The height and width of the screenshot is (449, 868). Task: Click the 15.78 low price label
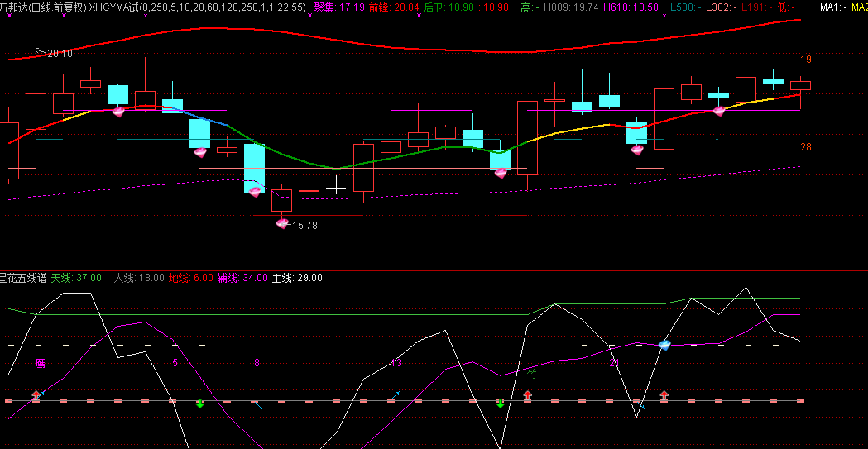[x=305, y=226]
